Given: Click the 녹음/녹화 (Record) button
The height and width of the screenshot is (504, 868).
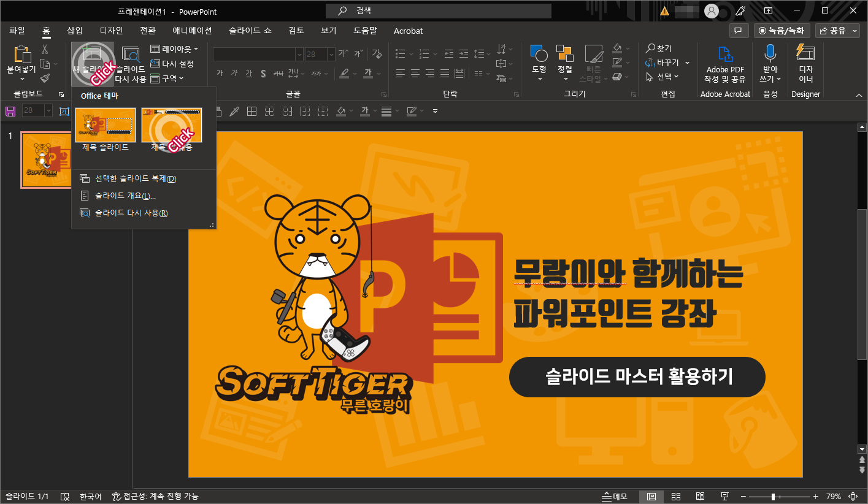Looking at the screenshot, I should click(782, 30).
